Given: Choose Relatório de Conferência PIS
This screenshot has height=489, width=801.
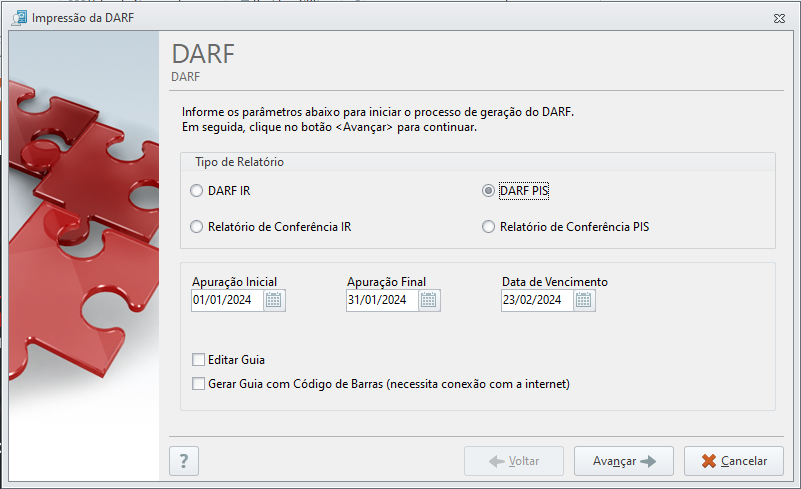Looking at the screenshot, I should (x=488, y=226).
